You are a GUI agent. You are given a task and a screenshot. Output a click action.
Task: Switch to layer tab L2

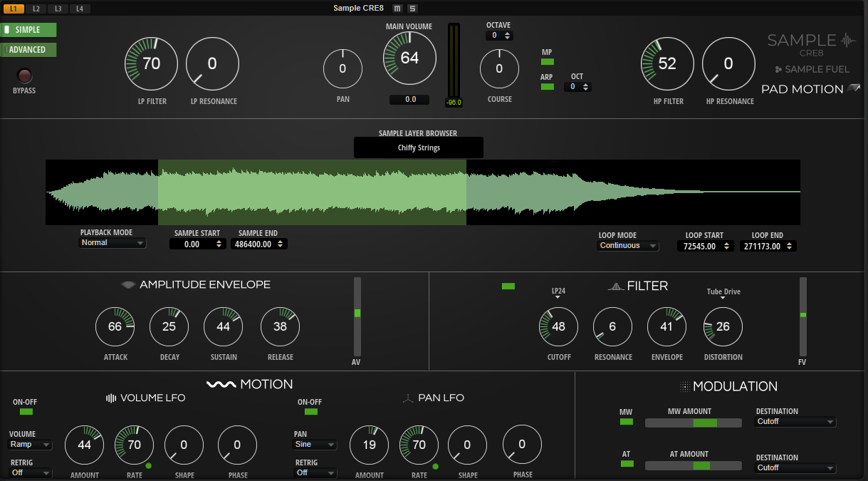[36, 9]
